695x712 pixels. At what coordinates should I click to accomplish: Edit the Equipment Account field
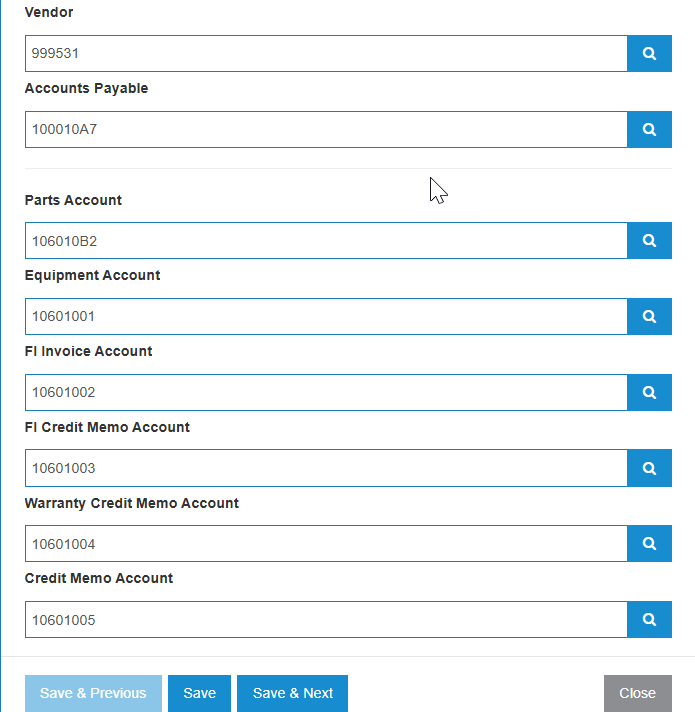coord(326,316)
